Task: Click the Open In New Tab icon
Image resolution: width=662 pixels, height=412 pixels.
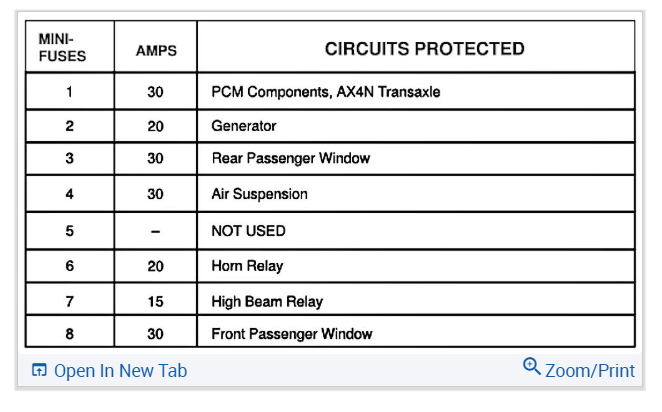Action: [39, 371]
